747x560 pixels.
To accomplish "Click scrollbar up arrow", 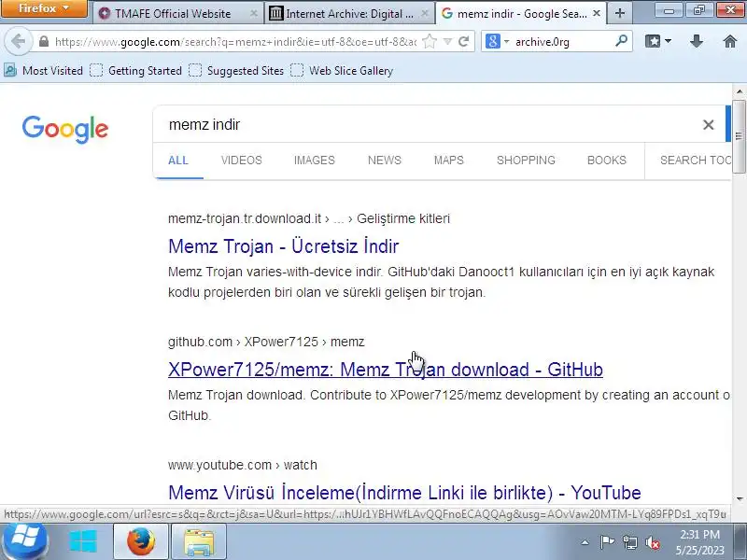I will click(740, 91).
